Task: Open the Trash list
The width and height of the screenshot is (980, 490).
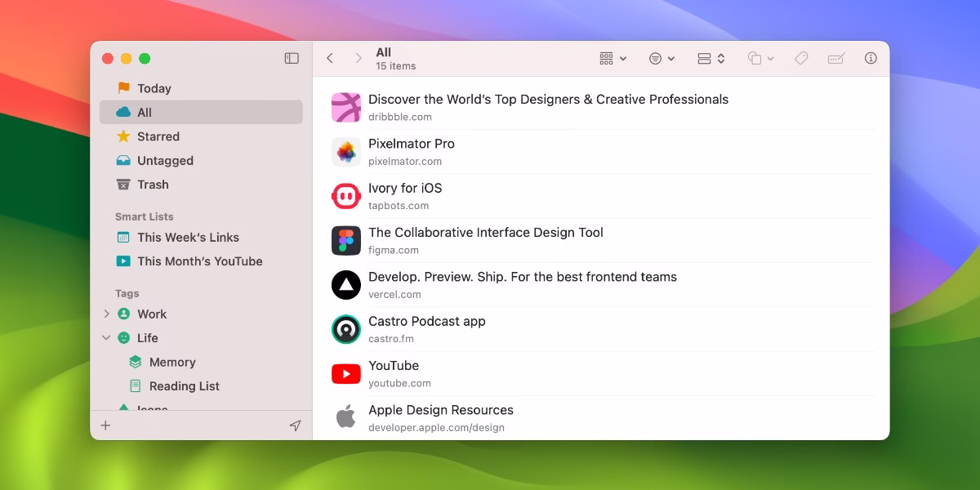Action: [201, 185]
